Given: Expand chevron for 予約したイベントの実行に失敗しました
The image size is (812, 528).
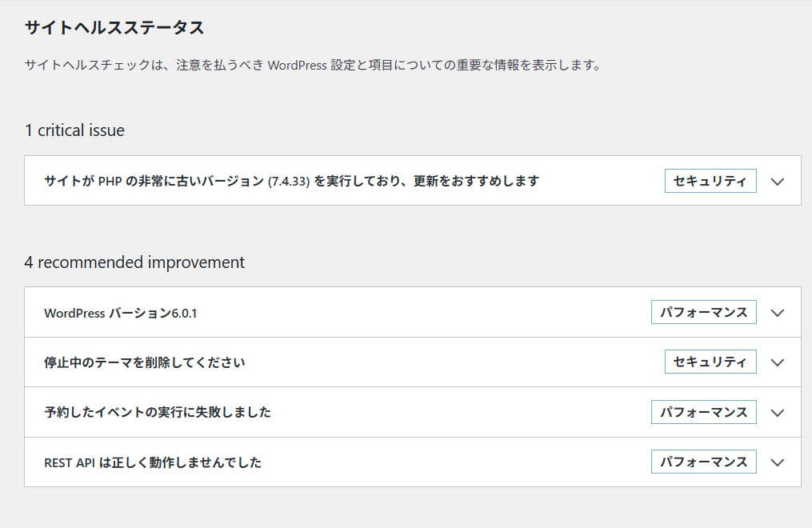Looking at the screenshot, I should [x=777, y=413].
